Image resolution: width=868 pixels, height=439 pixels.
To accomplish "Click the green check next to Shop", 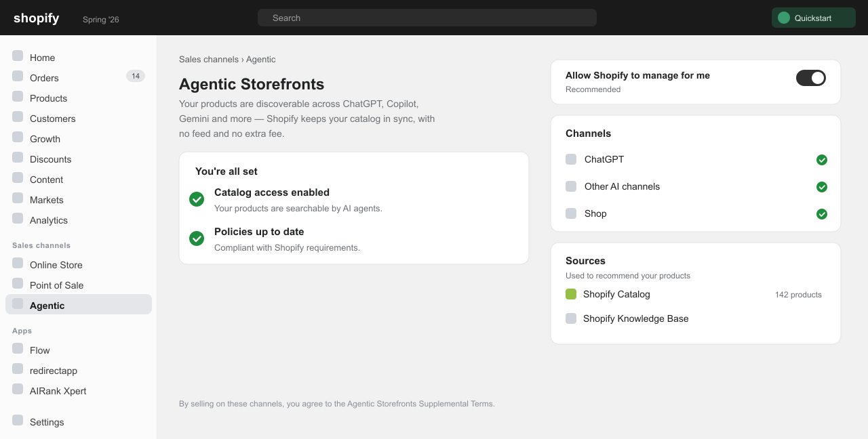I will [x=822, y=214].
